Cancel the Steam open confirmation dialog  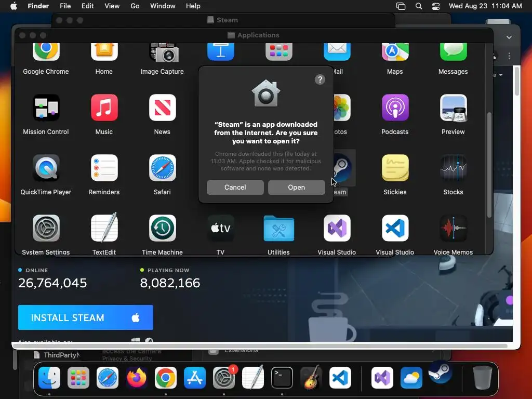pyautogui.click(x=235, y=187)
